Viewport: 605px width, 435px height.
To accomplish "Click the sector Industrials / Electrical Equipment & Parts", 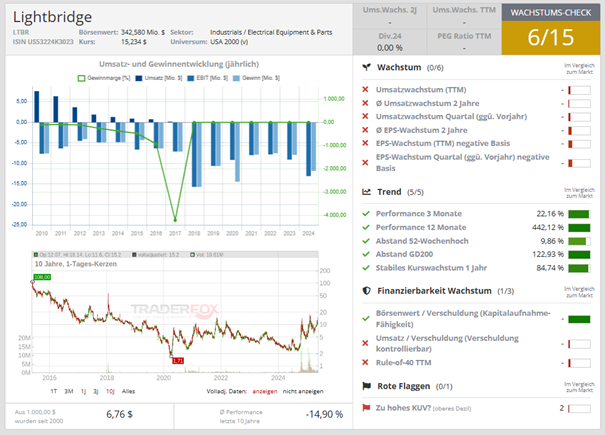I will pyautogui.click(x=271, y=32).
